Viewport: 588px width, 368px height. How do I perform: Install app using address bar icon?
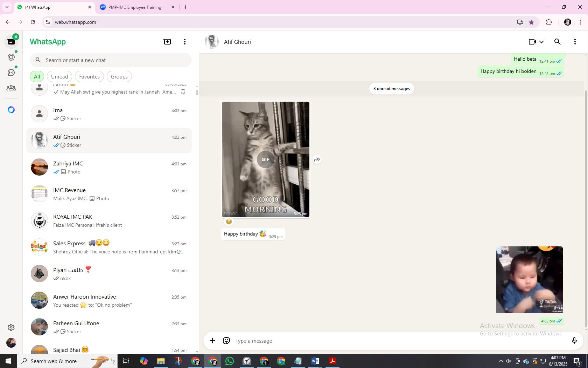pos(520,22)
